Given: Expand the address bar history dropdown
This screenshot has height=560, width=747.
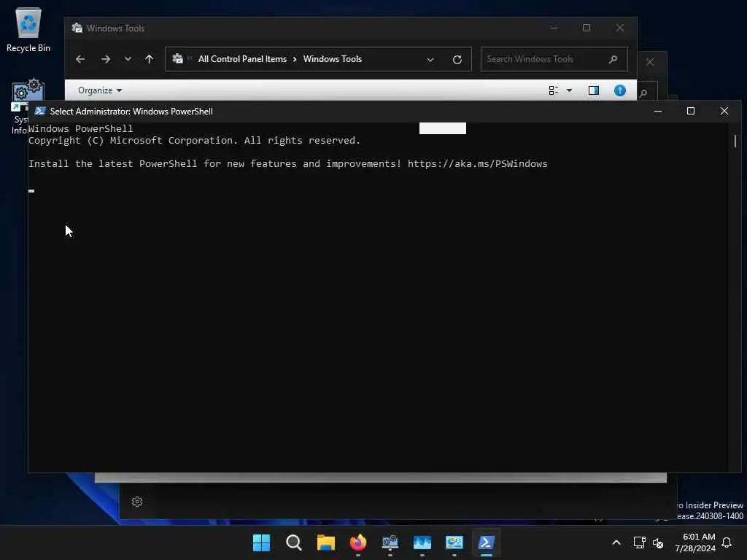Looking at the screenshot, I should click(x=430, y=60).
